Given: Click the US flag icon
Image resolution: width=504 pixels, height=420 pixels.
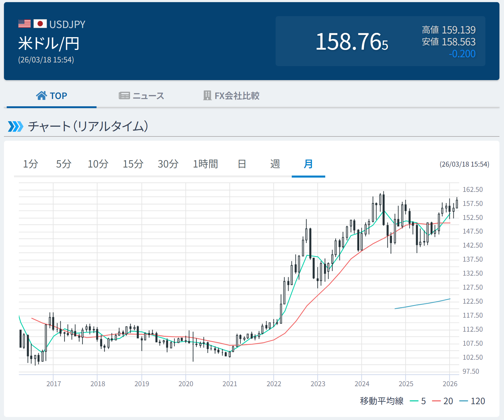Looking at the screenshot, I should point(24,24).
